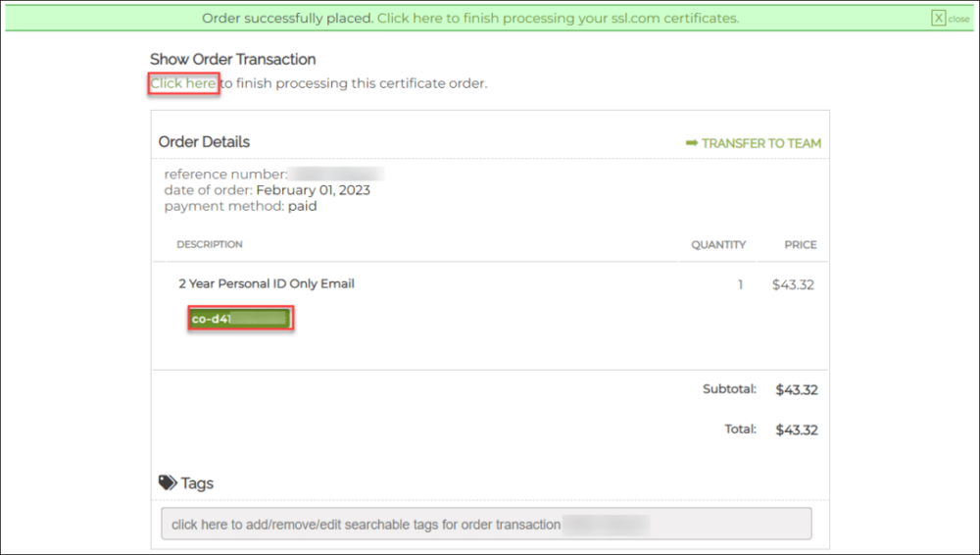Click the Show Order Transaction heading
This screenshot has width=980, height=555.
pyautogui.click(x=233, y=60)
